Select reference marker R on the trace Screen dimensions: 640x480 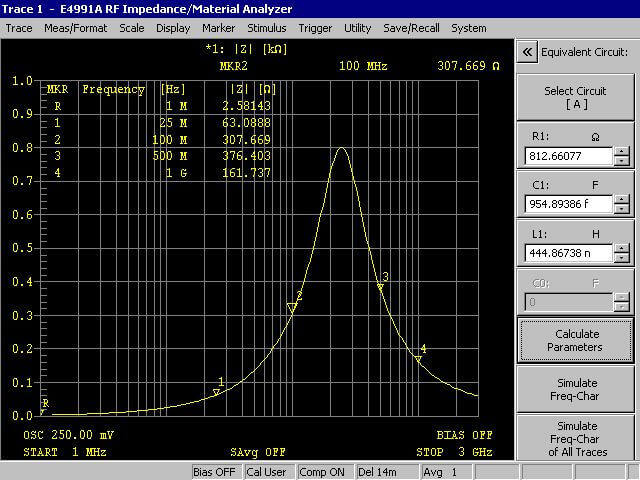[42, 412]
